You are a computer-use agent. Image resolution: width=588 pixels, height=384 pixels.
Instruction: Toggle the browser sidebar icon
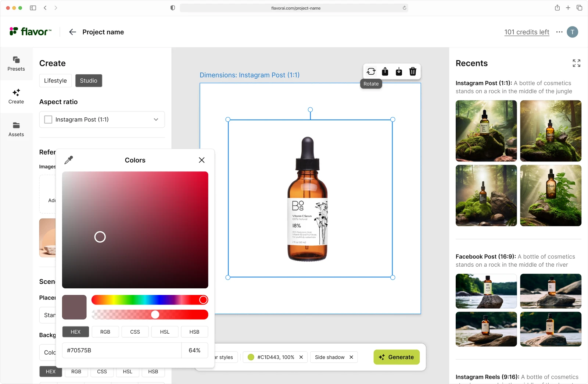coord(33,8)
